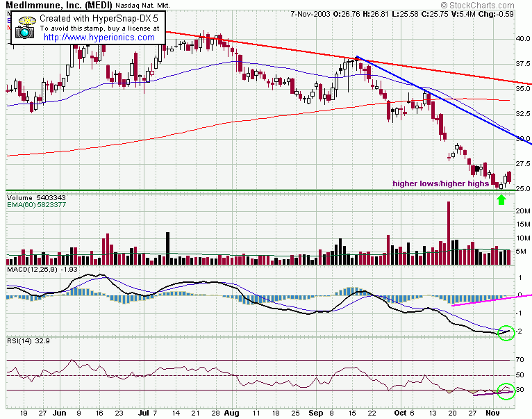
Task: Click the Aug month label on the date axis
Action: coord(232,413)
